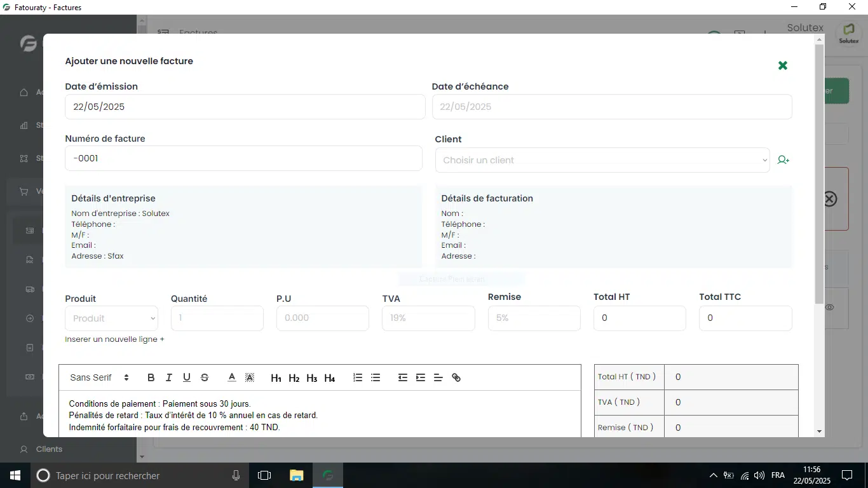The height and width of the screenshot is (488, 868).
Task: Toggle italic formatting in the editor
Action: pos(168,377)
